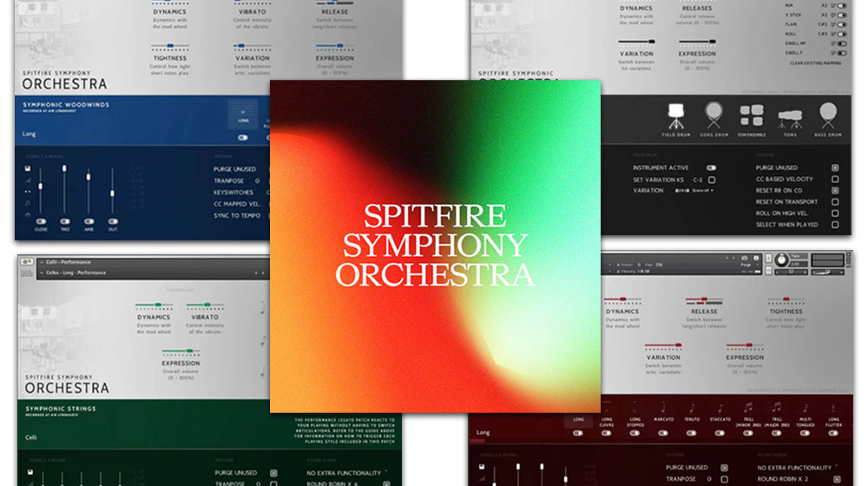
Task: Adjust Tightness slider in woodwinds panel
Action: tap(170, 47)
